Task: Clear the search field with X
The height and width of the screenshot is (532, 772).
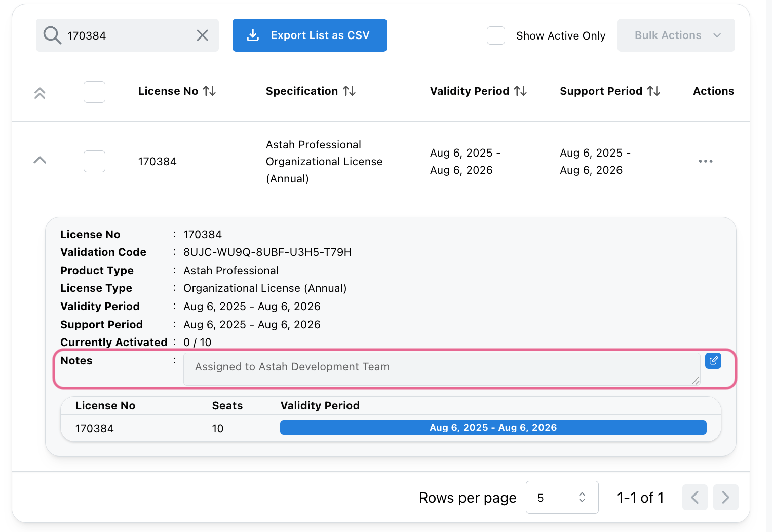Action: [x=203, y=35]
